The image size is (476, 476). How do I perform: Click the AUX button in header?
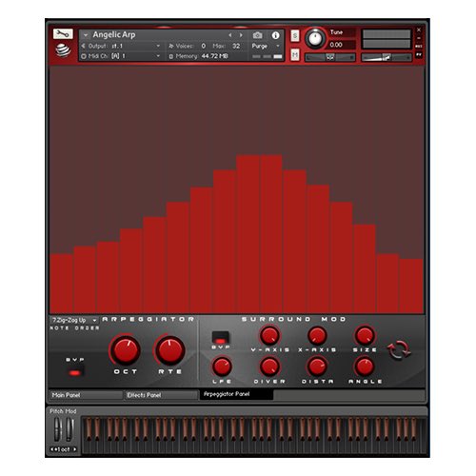tap(419, 47)
